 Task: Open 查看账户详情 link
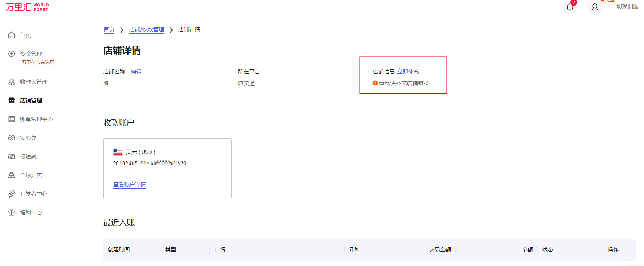click(x=130, y=184)
